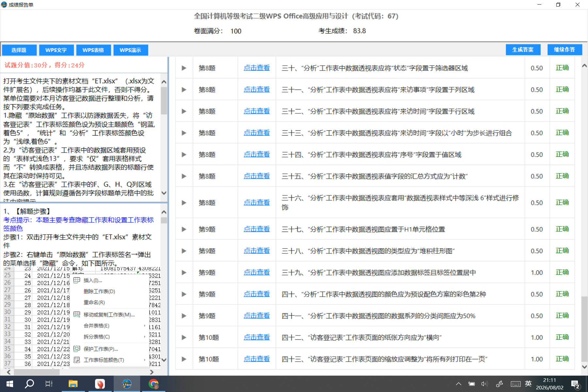The image size is (588, 392).
Task: Expand the row for item 三十二
Action: 184,111
